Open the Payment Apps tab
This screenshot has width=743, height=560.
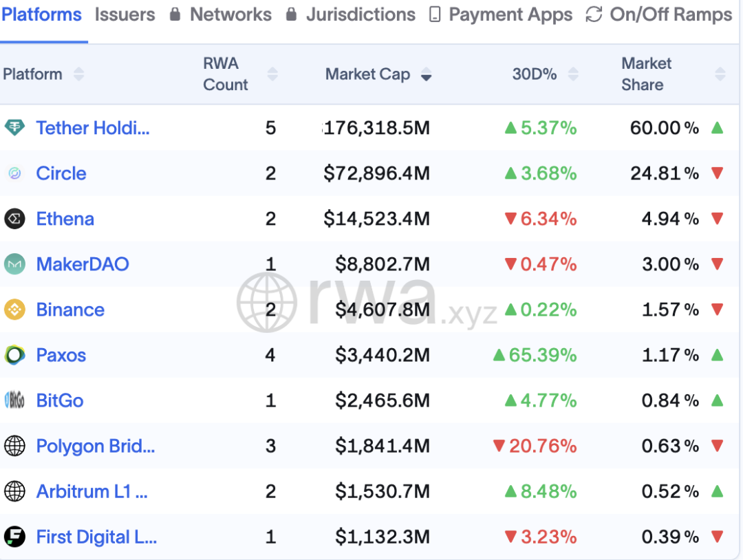pos(510,14)
